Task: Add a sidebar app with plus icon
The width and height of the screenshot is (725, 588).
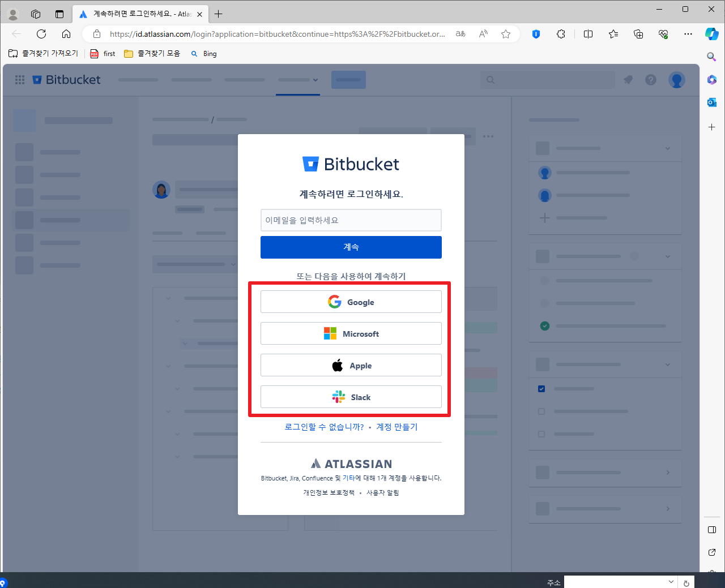Action: tap(712, 127)
